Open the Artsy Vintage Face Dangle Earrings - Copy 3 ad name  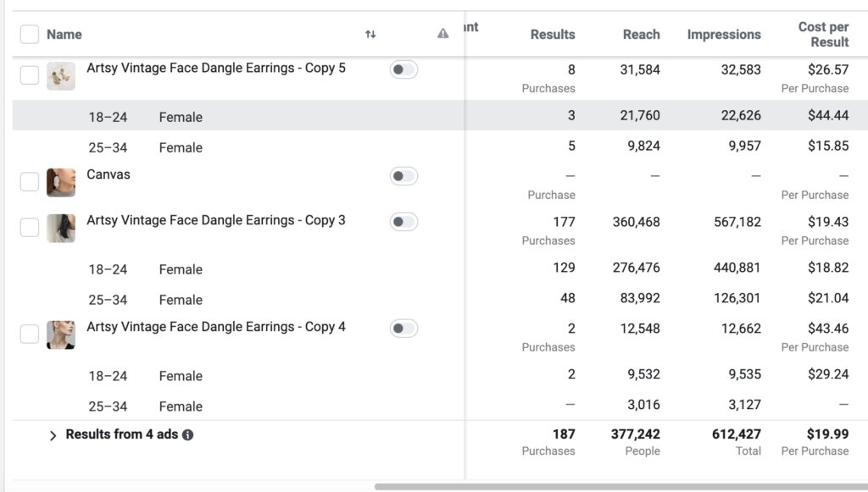[x=216, y=220]
